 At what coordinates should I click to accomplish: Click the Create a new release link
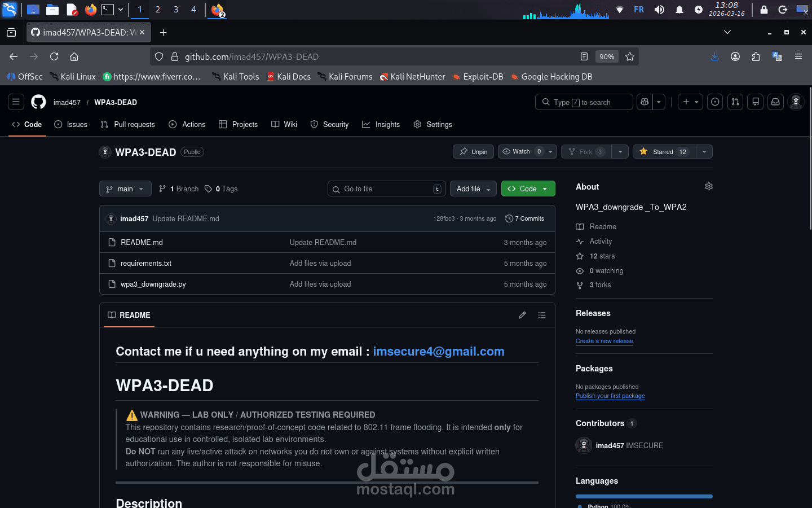pos(604,341)
